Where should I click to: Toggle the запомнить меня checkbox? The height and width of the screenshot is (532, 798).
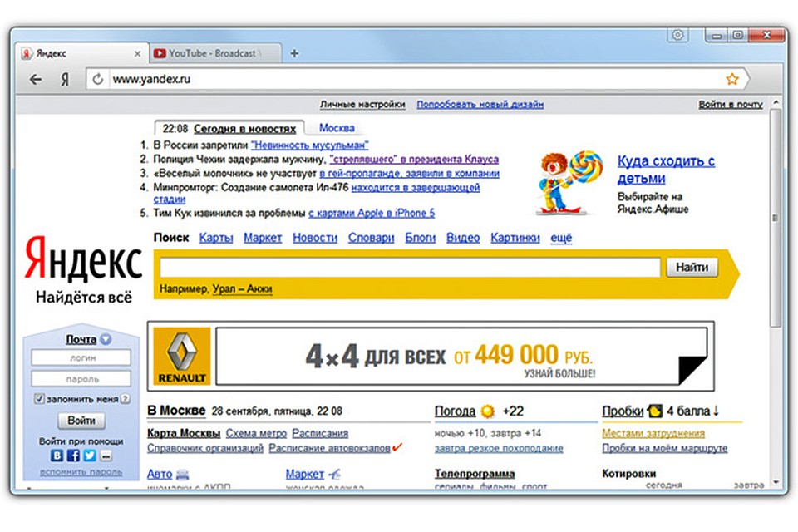click(39, 399)
